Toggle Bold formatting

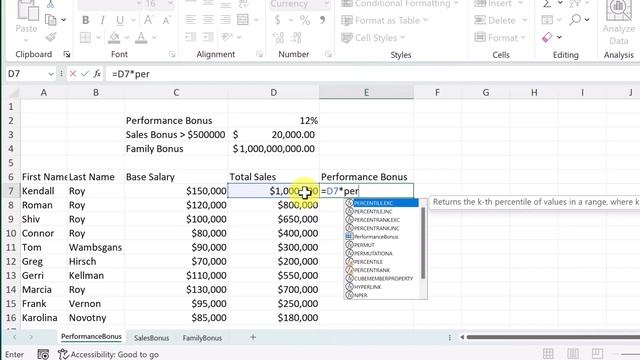85,20
